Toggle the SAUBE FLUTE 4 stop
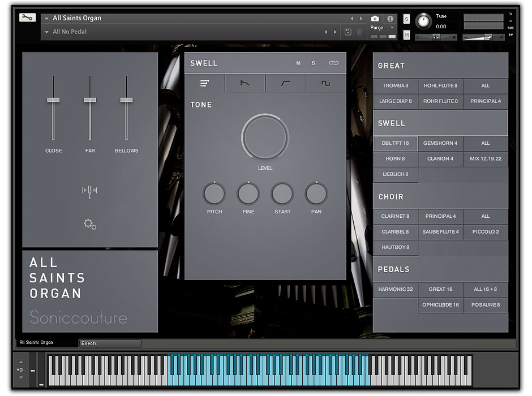 [x=440, y=231]
